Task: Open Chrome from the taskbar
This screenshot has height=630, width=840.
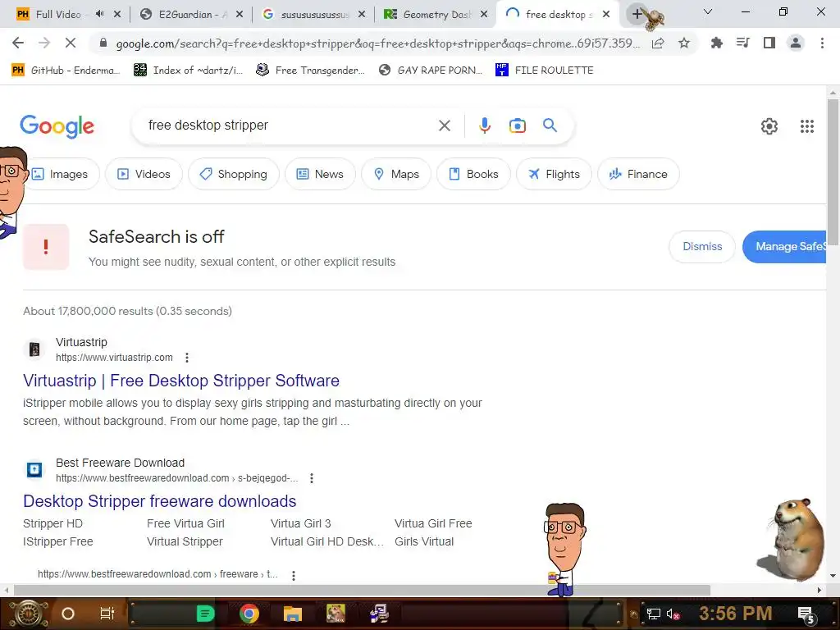Action: click(249, 614)
